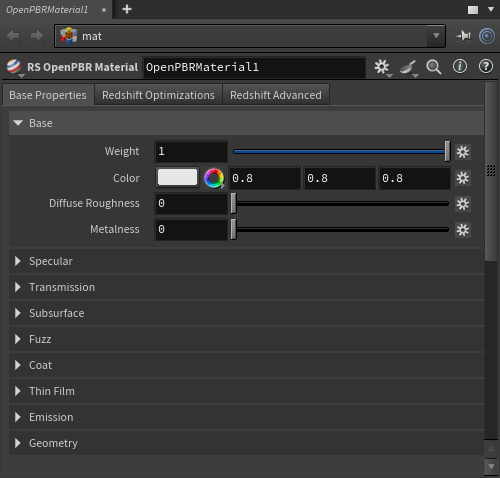This screenshot has height=478, width=500.
Task: Click the search parameters magnifier icon
Action: tap(434, 67)
